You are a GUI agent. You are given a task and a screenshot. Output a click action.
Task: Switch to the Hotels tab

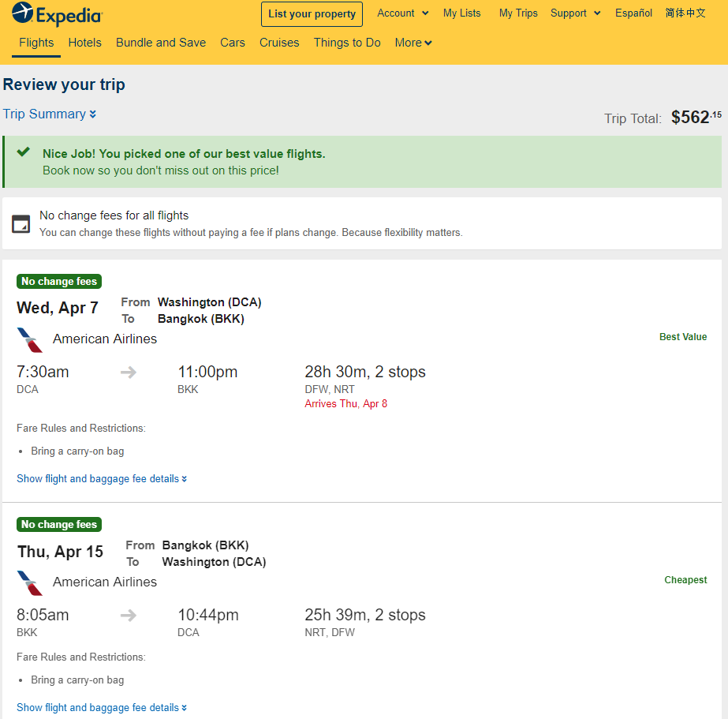click(x=84, y=43)
